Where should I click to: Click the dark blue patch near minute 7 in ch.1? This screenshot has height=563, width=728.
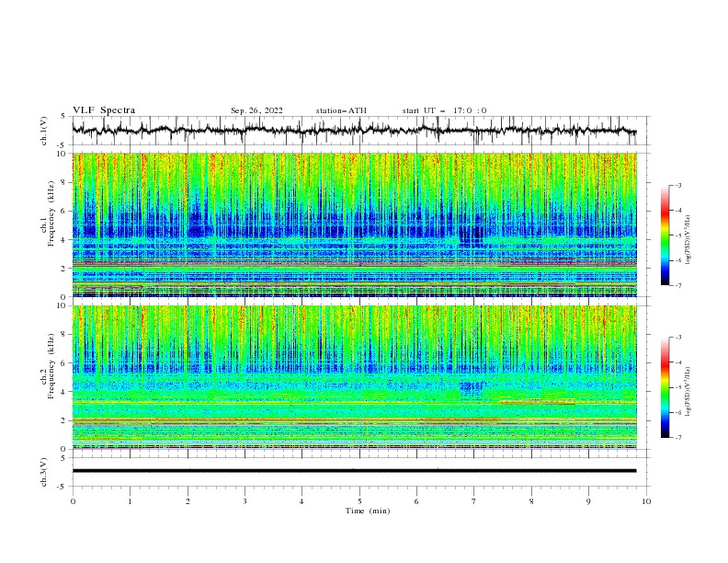472,234
